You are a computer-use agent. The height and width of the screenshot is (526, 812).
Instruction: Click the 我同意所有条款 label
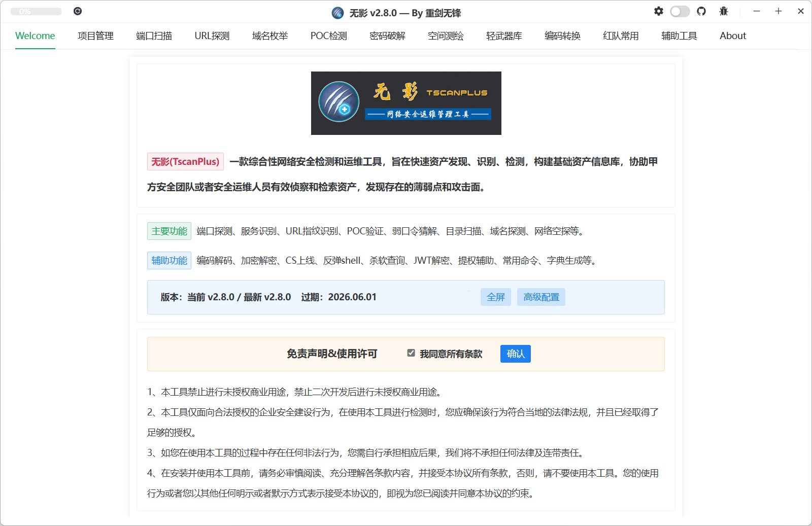(x=451, y=354)
